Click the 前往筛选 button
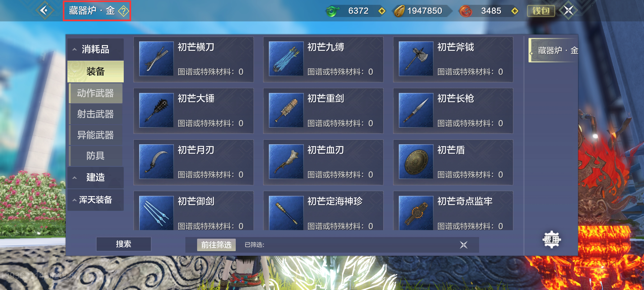This screenshot has width=644, height=290. pyautogui.click(x=216, y=245)
